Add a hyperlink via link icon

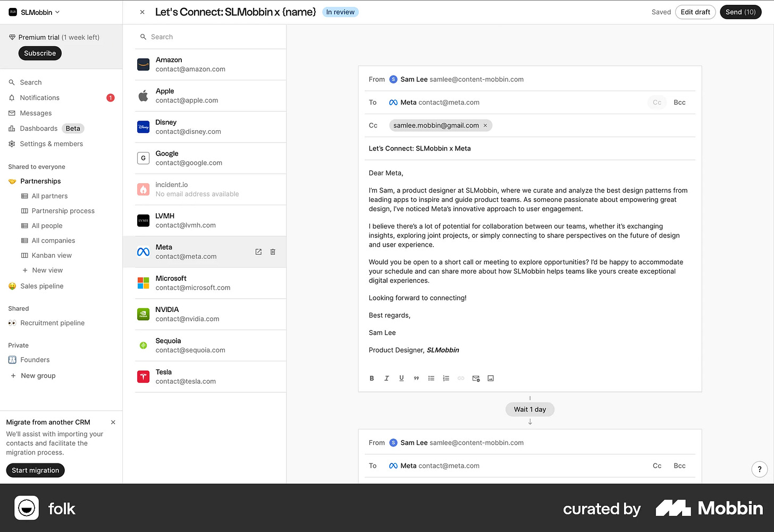coord(461,378)
